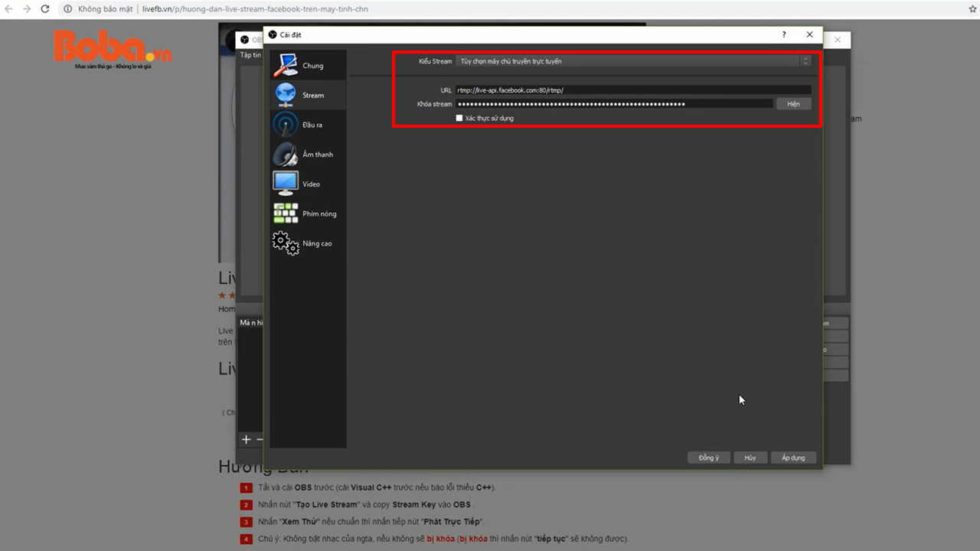
Task: Open the Nâng cao advanced gears icon
Action: coord(286,243)
